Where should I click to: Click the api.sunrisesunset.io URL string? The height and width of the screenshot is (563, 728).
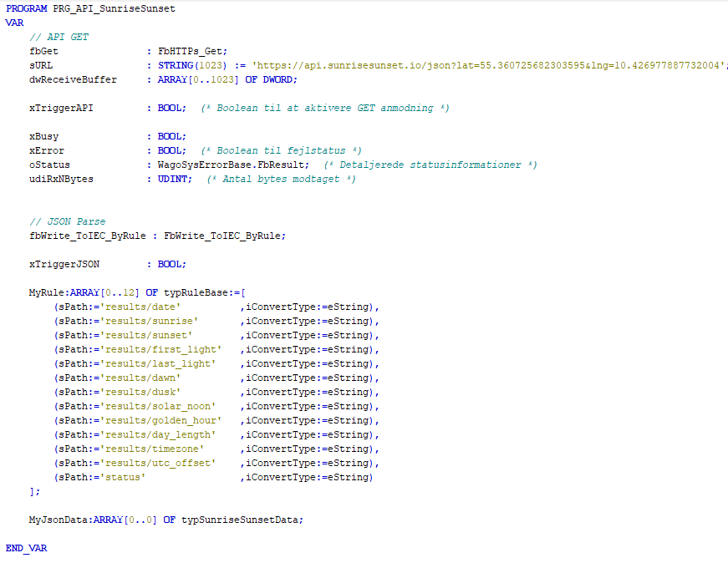(x=487, y=65)
